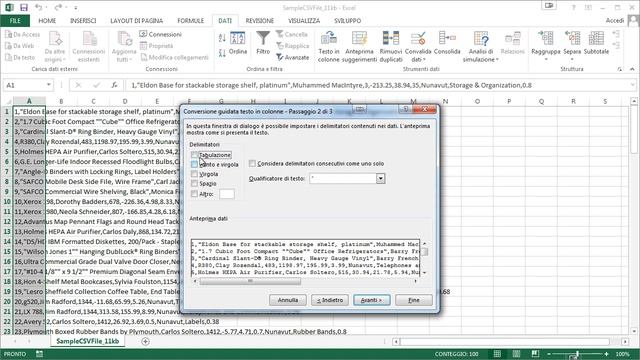The height and width of the screenshot is (360, 640).
Task: Open the FILE tab
Action: tap(15, 21)
